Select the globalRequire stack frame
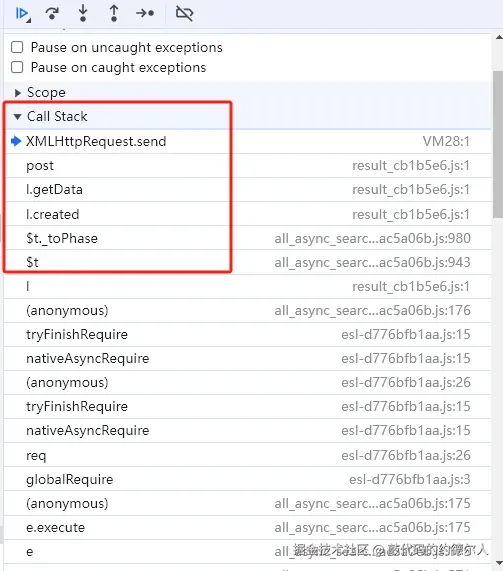 pos(248,479)
